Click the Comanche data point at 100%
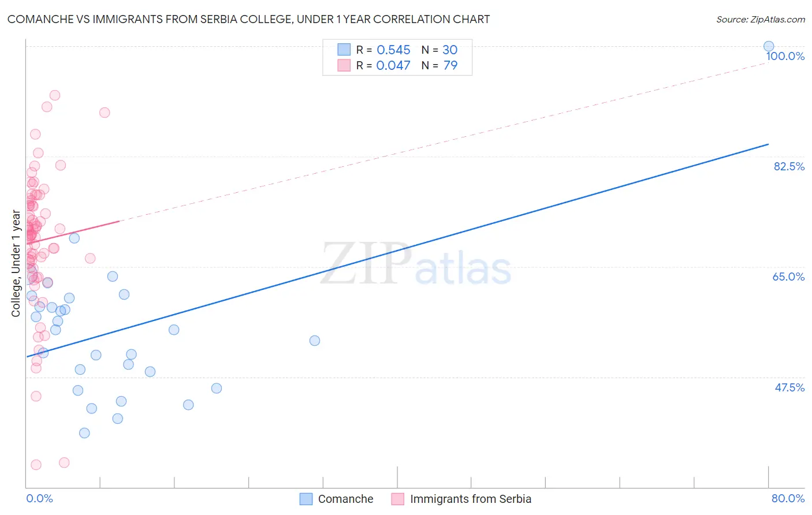The image size is (812, 515). coord(769,46)
